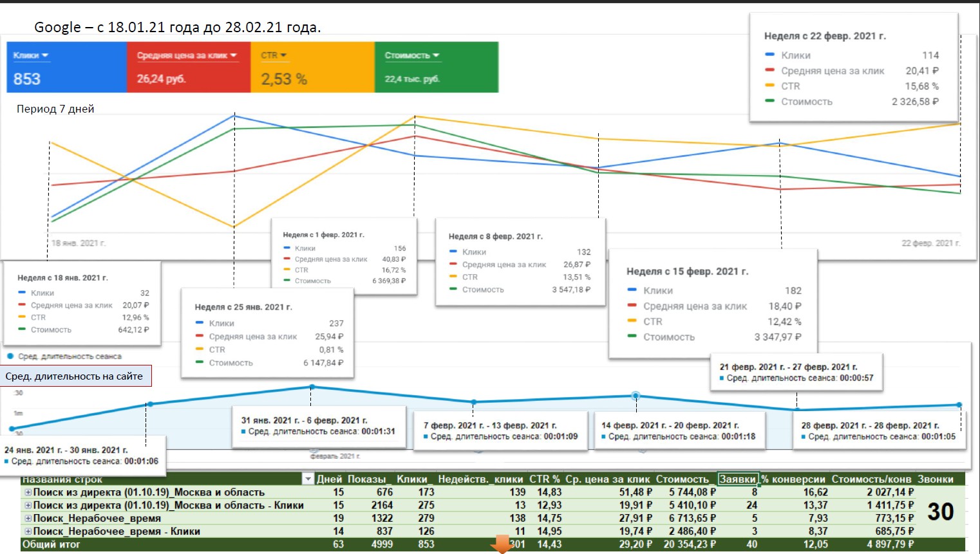Image resolution: width=980 pixels, height=554 pixels.
Task: Click the session duration point for 31 янв.–6 февр.
Action: (x=312, y=387)
